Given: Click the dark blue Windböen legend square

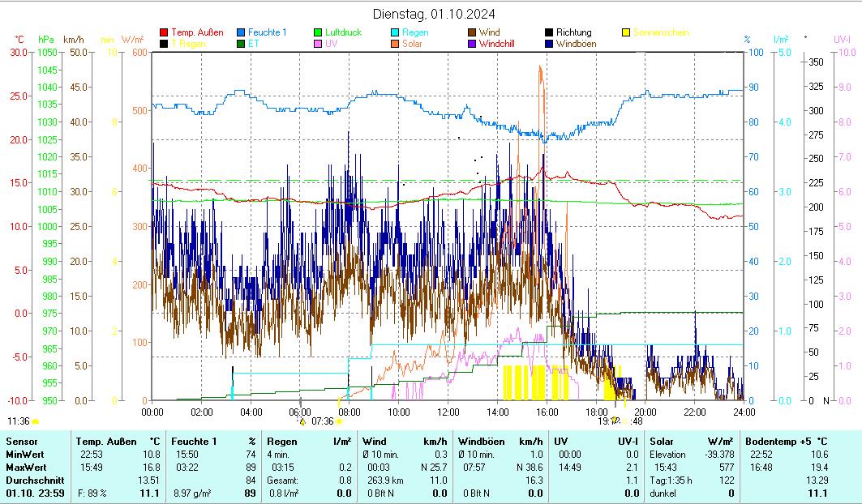Looking at the screenshot, I should [550, 44].
